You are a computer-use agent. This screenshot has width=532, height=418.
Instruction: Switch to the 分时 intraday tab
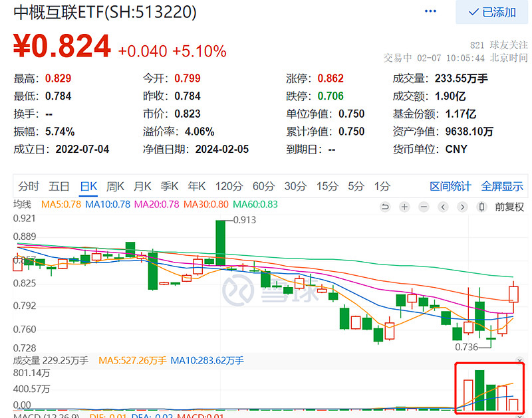(x=28, y=187)
